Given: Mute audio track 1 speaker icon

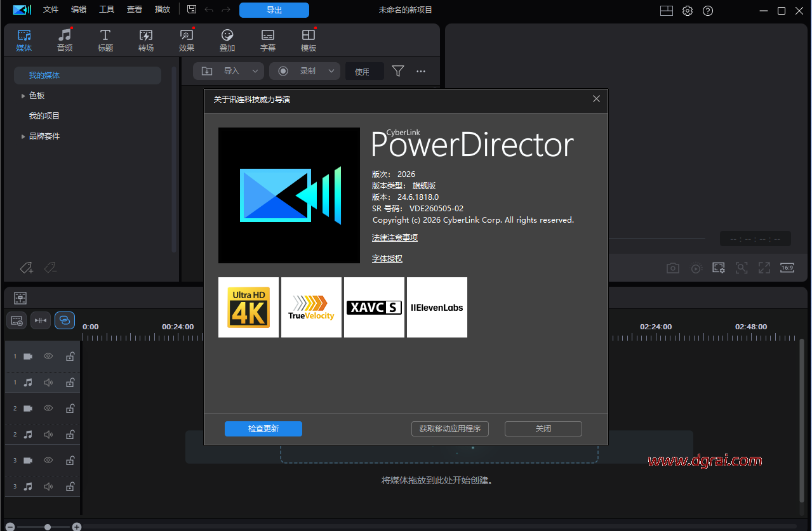Looking at the screenshot, I should pos(48,383).
